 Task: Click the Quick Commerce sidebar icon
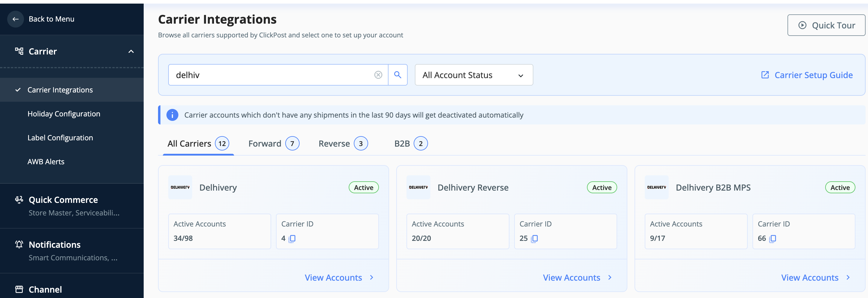pos(19,200)
